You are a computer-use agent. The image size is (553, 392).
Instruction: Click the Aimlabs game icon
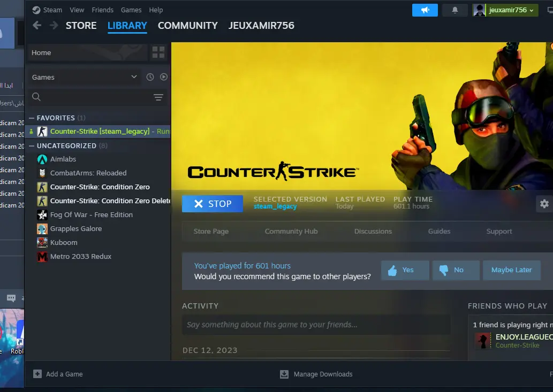coord(42,159)
